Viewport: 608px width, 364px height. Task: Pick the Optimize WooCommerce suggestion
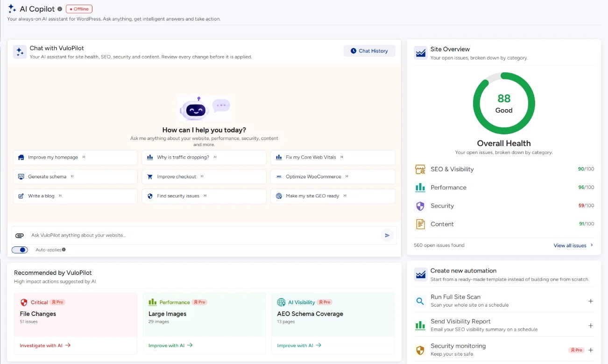333,177
